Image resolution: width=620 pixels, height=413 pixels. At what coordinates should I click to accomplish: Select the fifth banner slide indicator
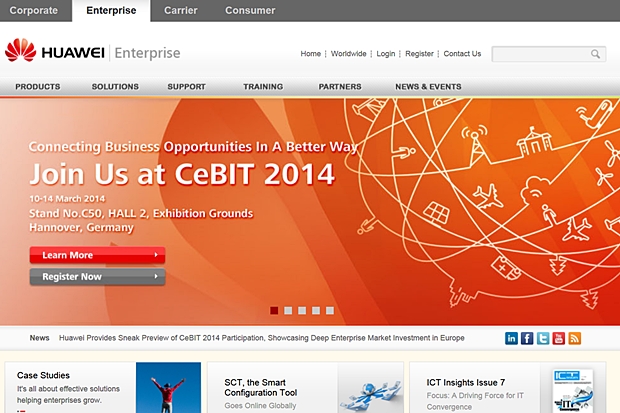329,311
